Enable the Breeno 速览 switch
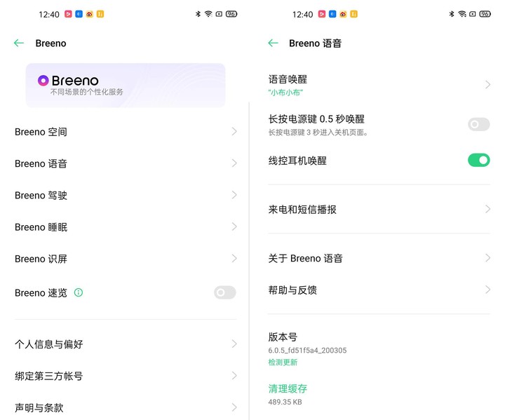Image resolution: width=505 pixels, height=420 pixels. [225, 292]
